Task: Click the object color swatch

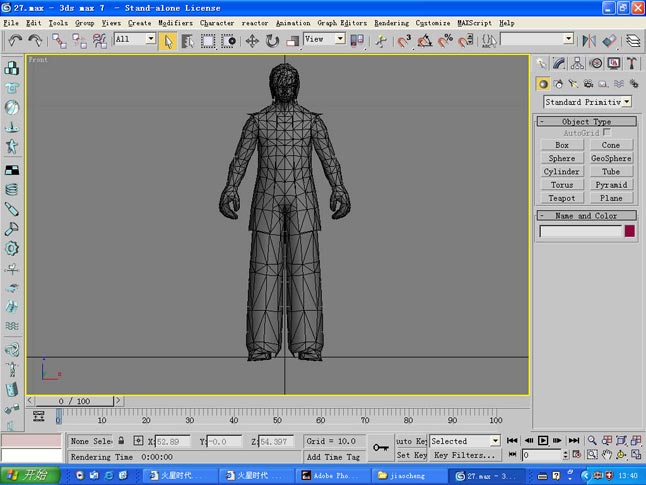Action: 629,231
